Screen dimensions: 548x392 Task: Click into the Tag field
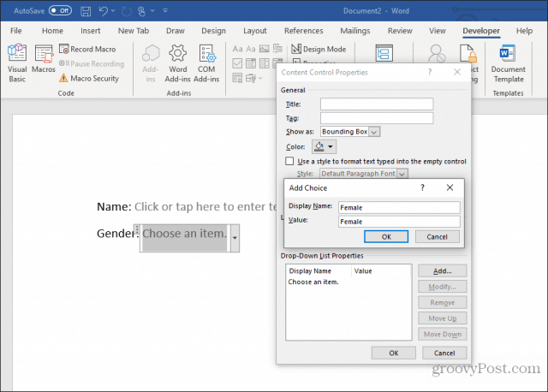click(x=377, y=118)
